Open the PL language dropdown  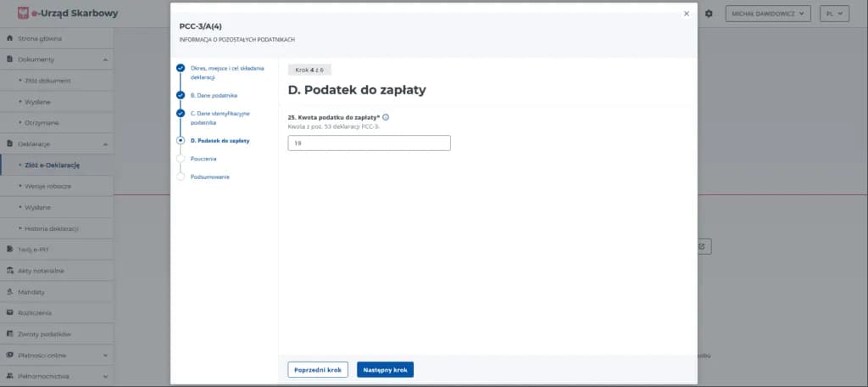(x=835, y=14)
